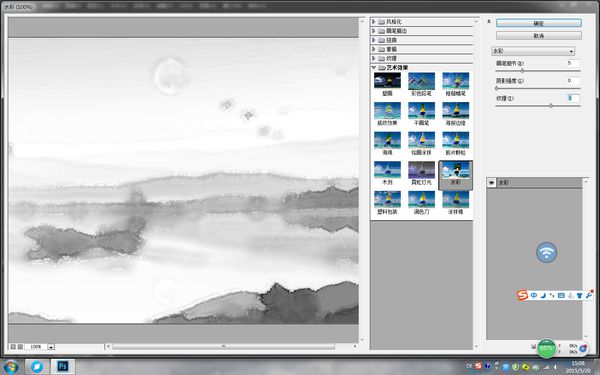600x375 pixels.
Task: Click the blue help tray icon
Action: tap(488, 366)
